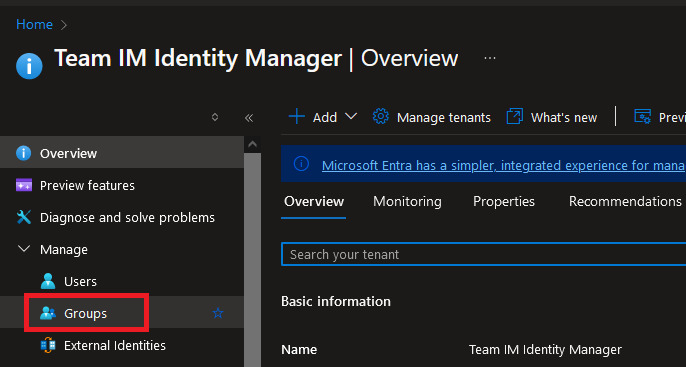
Task: Click the Manage section label
Action: (x=64, y=249)
